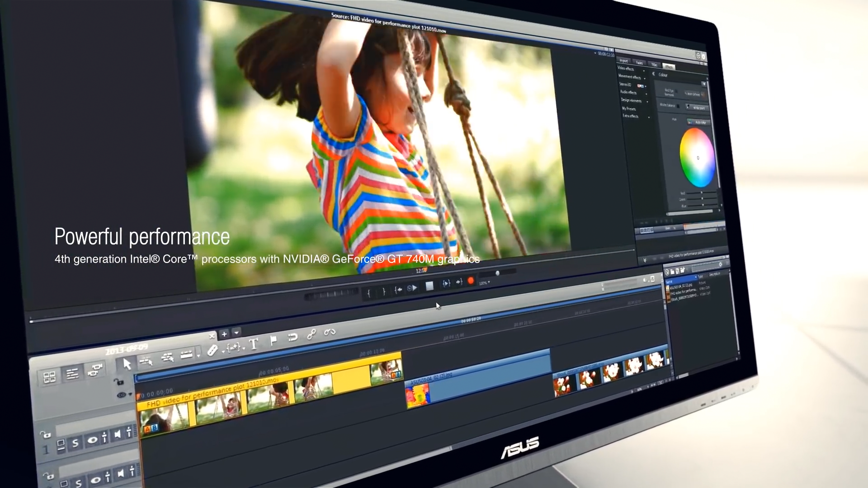Jump to range end button
The image size is (868, 488).
point(459,282)
